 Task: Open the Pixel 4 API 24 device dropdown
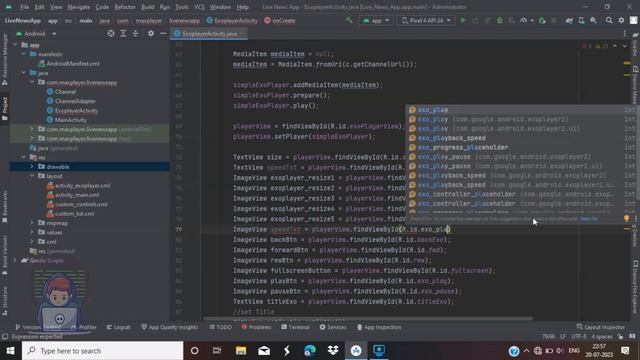click(426, 20)
